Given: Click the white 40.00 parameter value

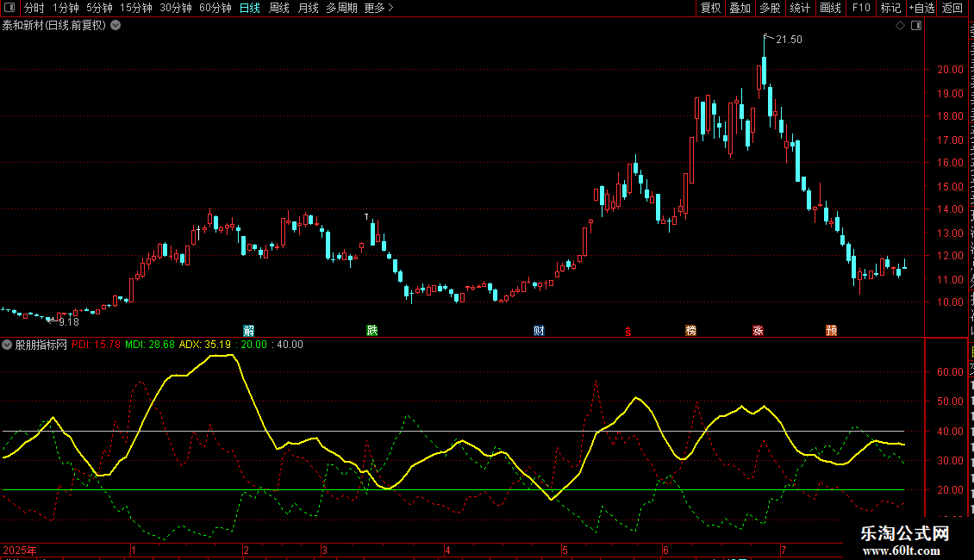Looking at the screenshot, I should 290,345.
